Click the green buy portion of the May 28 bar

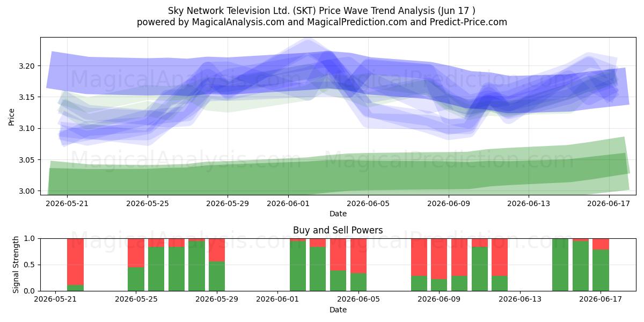point(196,266)
